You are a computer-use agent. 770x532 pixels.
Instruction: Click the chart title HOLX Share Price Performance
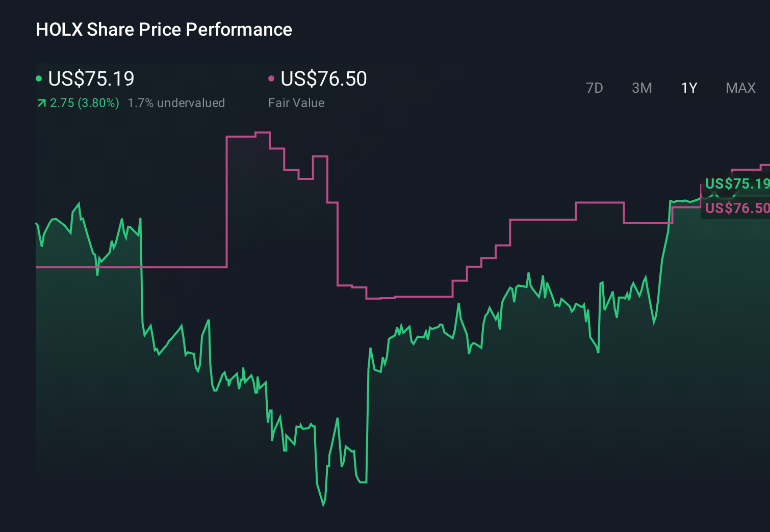click(164, 30)
